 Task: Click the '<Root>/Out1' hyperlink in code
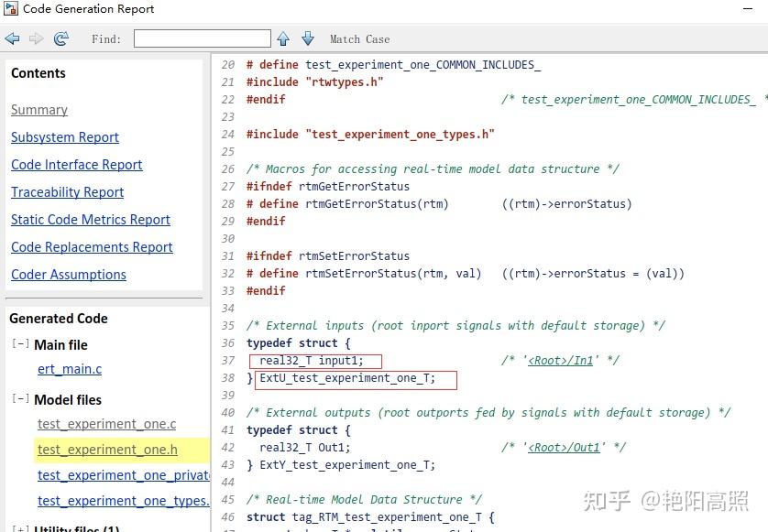[562, 447]
